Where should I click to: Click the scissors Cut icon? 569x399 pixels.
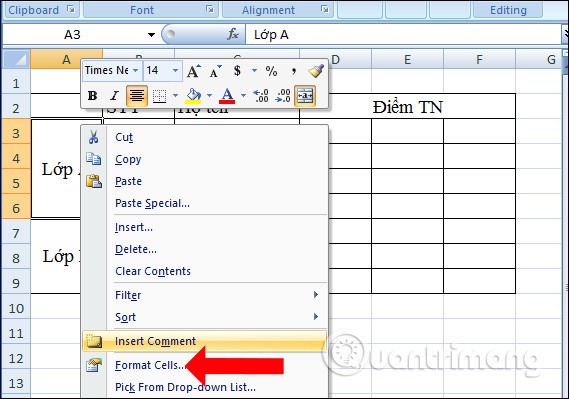pos(94,137)
